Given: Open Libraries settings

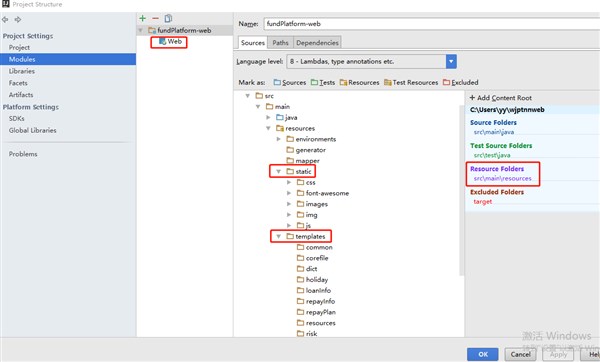Looking at the screenshot, I should click(x=21, y=71).
